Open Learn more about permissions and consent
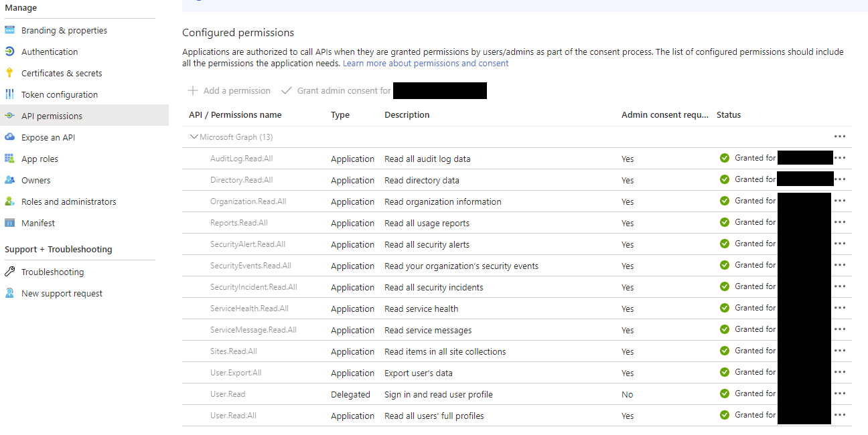 pos(426,64)
